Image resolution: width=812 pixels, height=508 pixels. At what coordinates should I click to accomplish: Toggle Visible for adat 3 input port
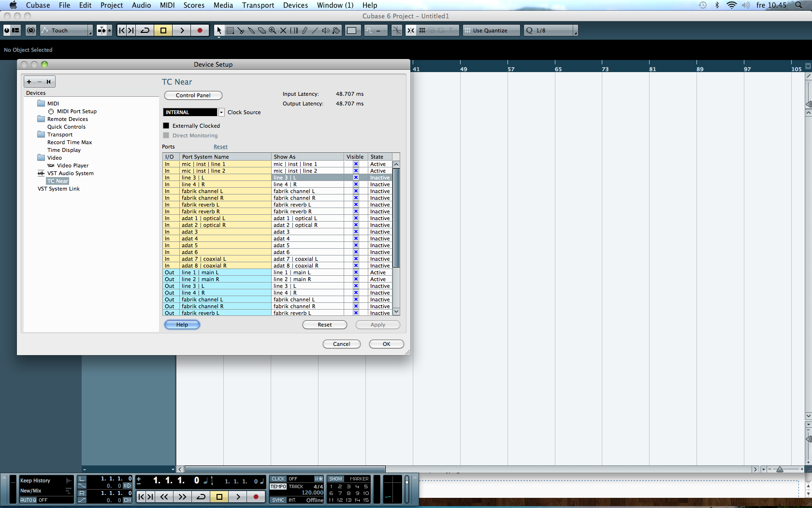356,232
